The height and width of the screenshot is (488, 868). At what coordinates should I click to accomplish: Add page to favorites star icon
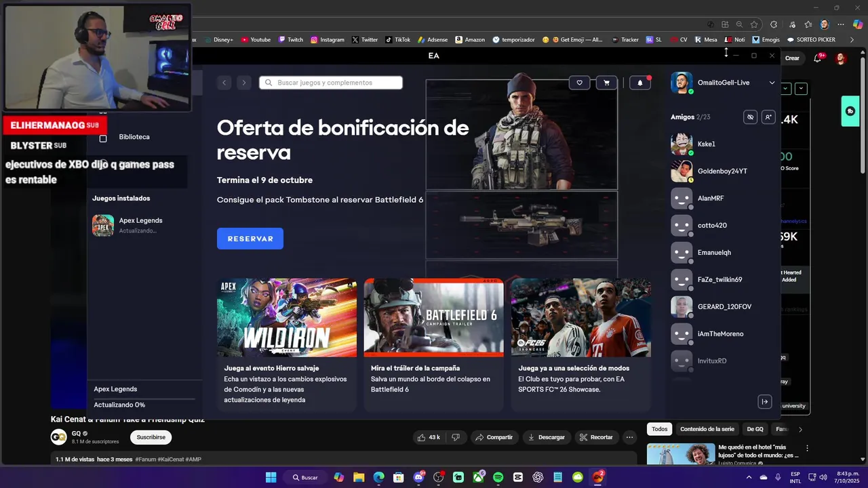[x=754, y=24]
